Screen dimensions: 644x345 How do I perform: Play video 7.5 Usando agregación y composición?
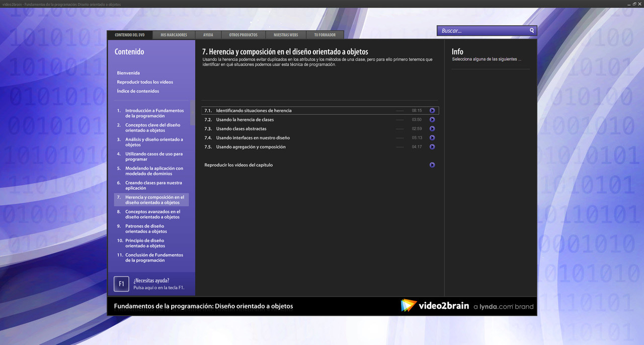click(432, 147)
